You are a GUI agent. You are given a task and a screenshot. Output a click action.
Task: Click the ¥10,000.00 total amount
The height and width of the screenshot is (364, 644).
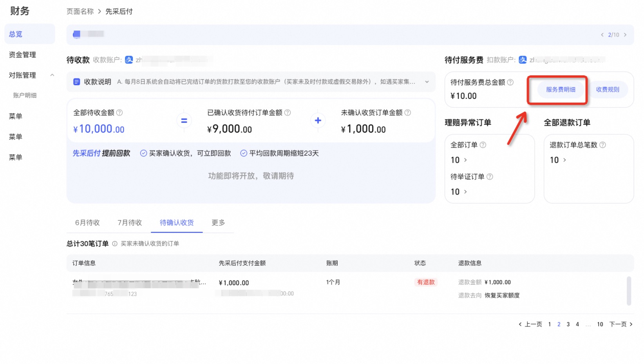99,129
